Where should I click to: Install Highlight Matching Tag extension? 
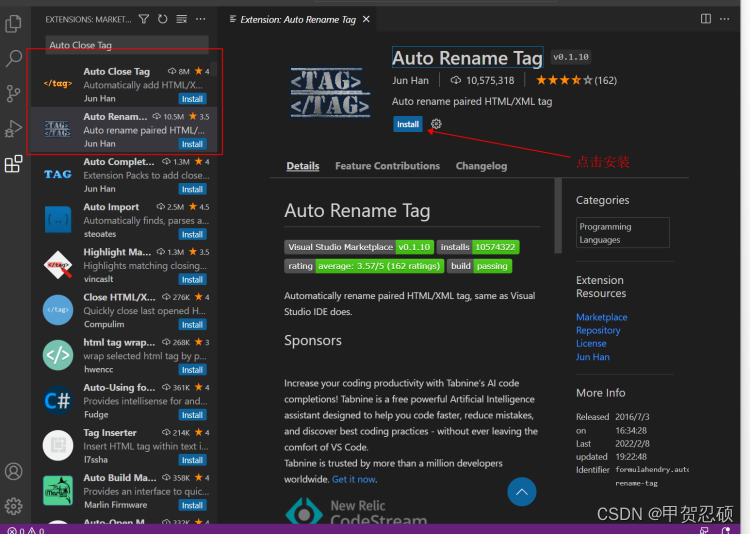pos(192,279)
